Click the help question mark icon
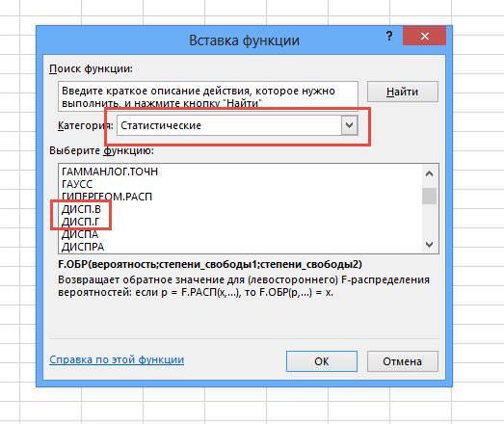 (389, 36)
